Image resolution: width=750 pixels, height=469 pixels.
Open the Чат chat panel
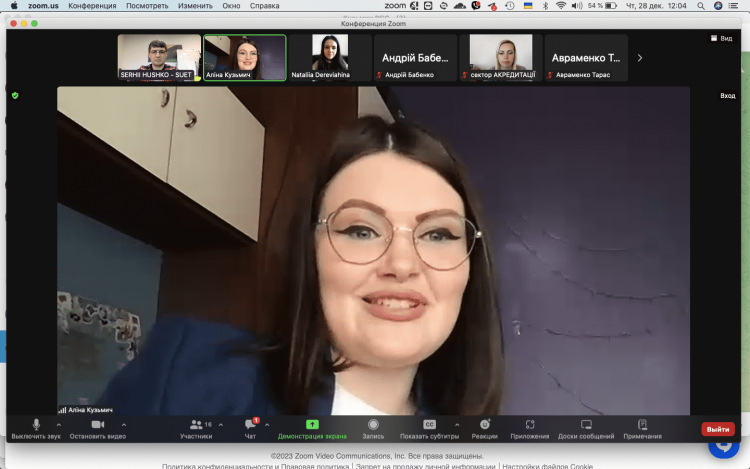tap(250, 428)
